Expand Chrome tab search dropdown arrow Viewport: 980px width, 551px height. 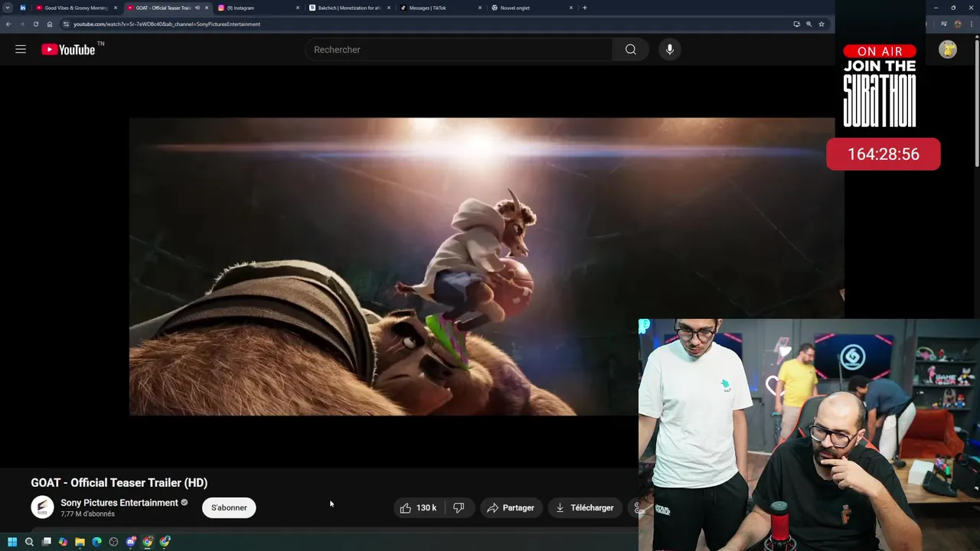click(8, 8)
